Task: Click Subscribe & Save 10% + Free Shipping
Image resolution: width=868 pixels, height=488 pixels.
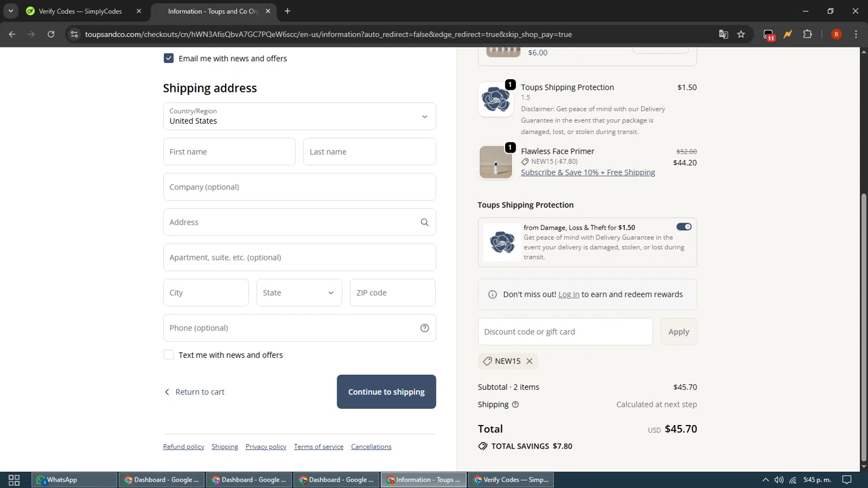Action: point(588,172)
